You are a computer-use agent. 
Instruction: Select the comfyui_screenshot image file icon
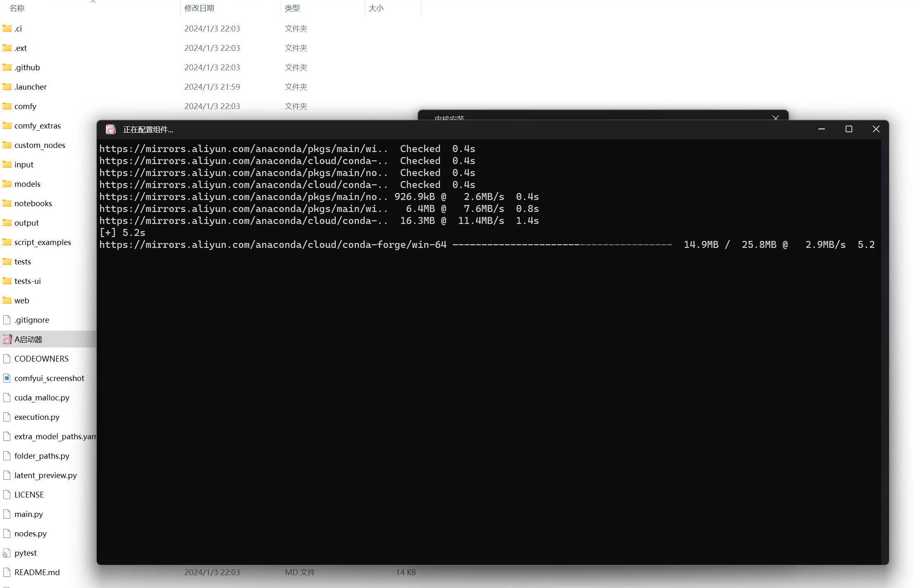7,378
